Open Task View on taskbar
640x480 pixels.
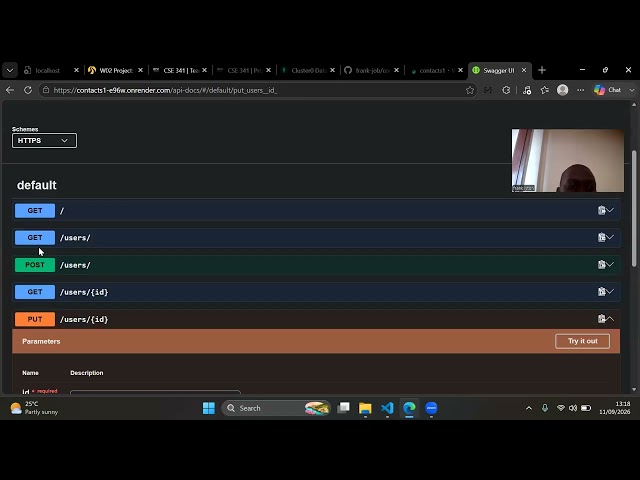click(343, 408)
